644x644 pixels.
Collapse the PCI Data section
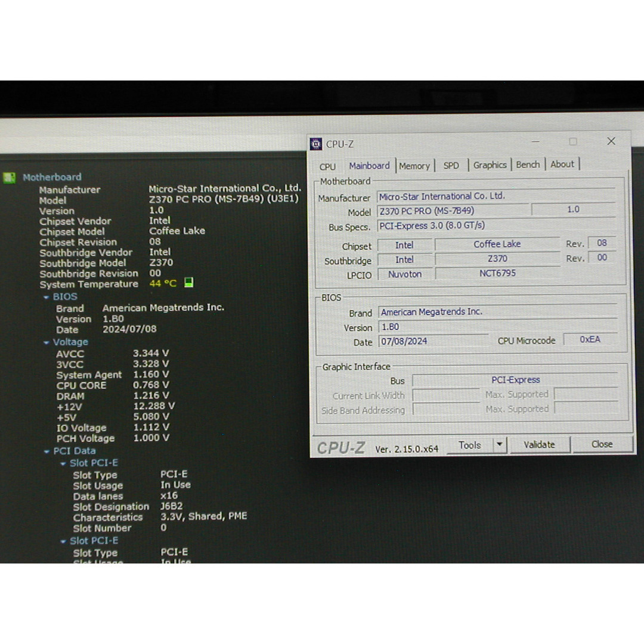[x=47, y=451]
